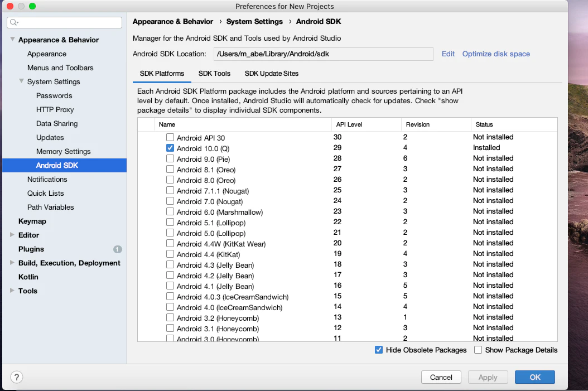Toggle Hide Obsolete Packages checkbox
This screenshot has height=391, width=588.
379,350
